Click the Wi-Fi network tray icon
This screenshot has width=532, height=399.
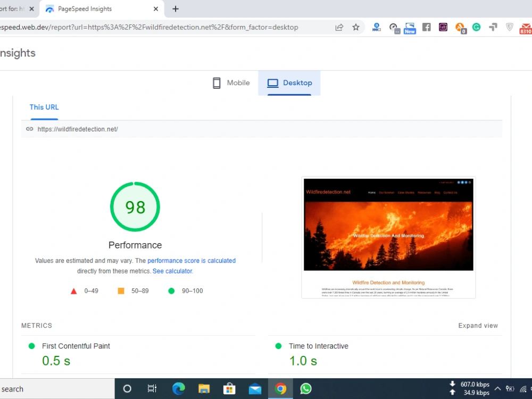point(523,388)
